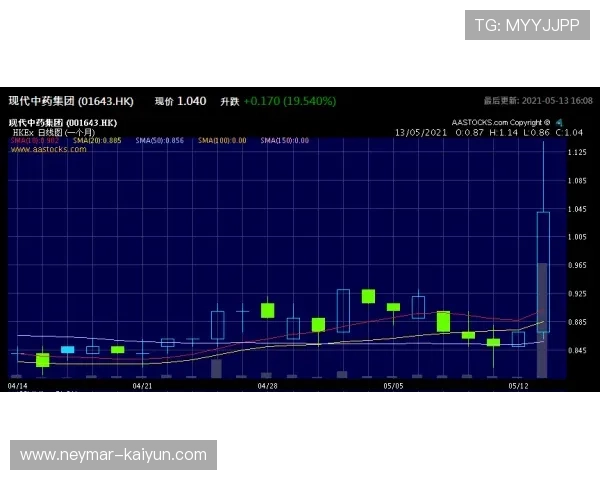This screenshot has width=600, height=480.
Task: Click the 现代中药集团 (01643.HK) header title
Action: 71,101
